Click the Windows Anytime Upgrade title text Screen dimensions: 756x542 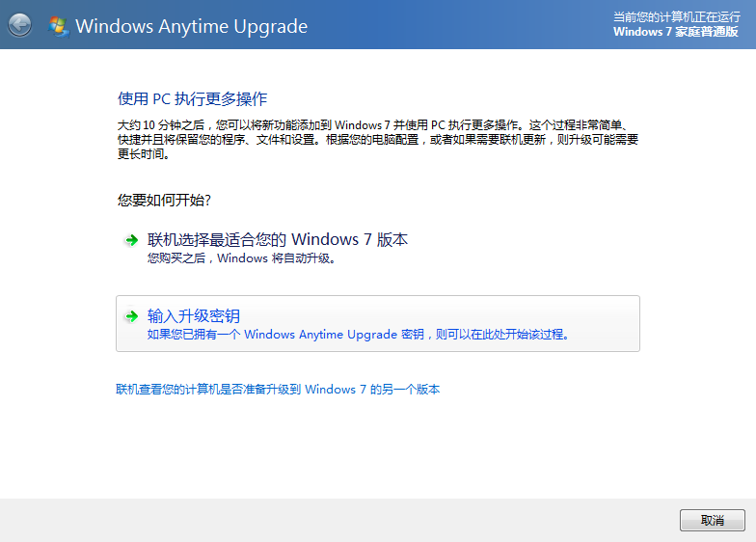(191, 26)
